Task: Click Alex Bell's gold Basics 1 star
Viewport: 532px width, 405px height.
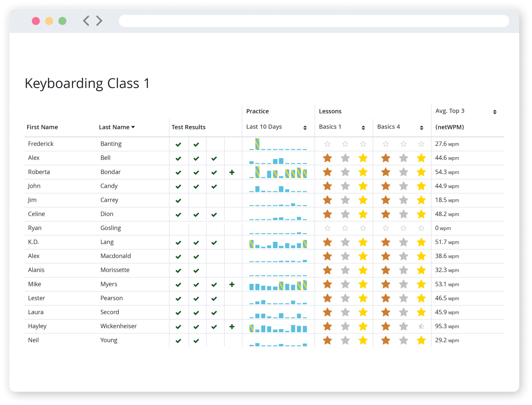Action: (363, 158)
